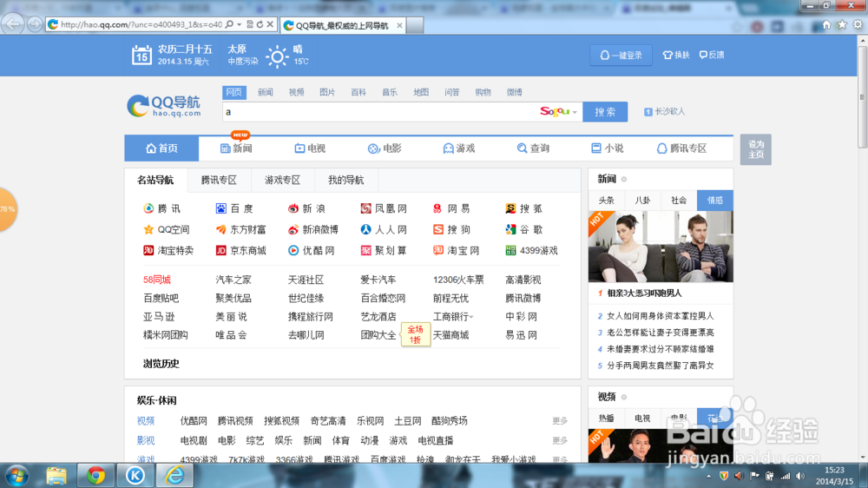This screenshot has width=868, height=488.
Task: Click the browser Back arrow button
Action: [13, 24]
